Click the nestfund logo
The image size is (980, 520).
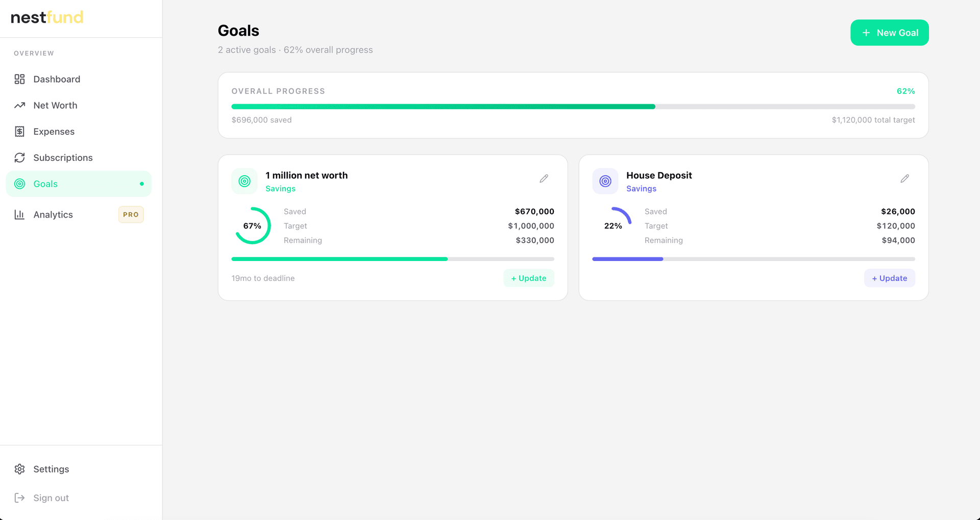[47, 17]
